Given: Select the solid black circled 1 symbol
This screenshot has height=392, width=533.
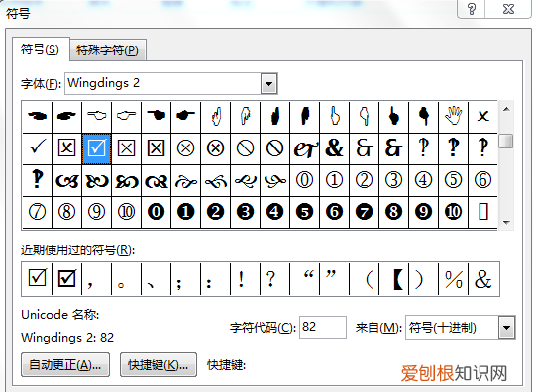Looking at the screenshot, I should click(185, 212).
